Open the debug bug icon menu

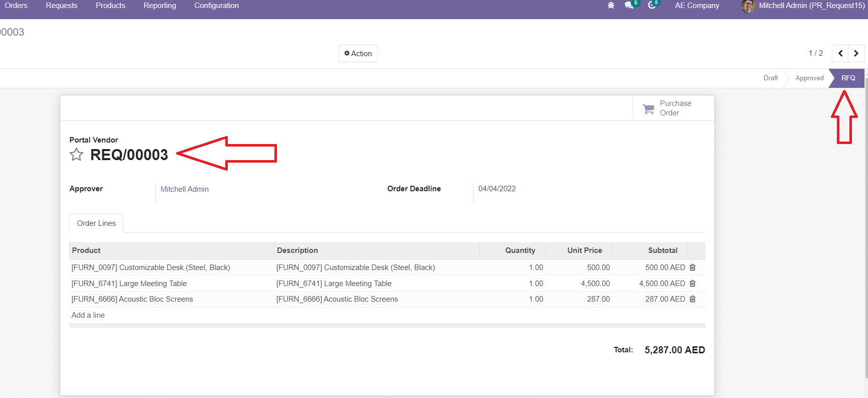pos(611,6)
